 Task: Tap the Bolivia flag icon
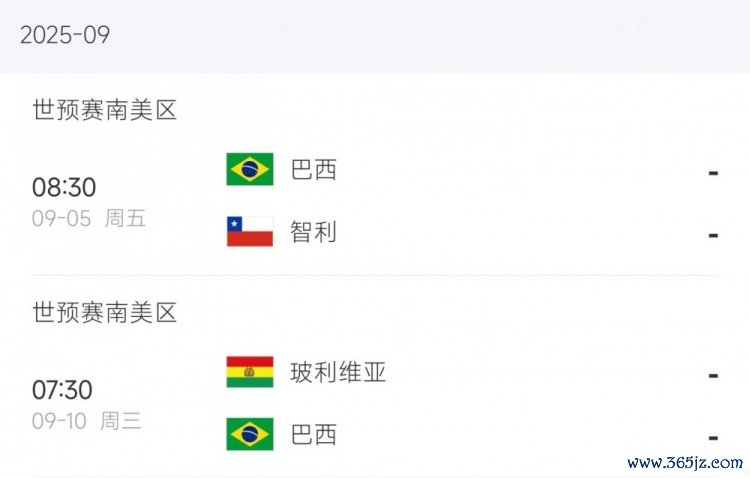pyautogui.click(x=250, y=372)
